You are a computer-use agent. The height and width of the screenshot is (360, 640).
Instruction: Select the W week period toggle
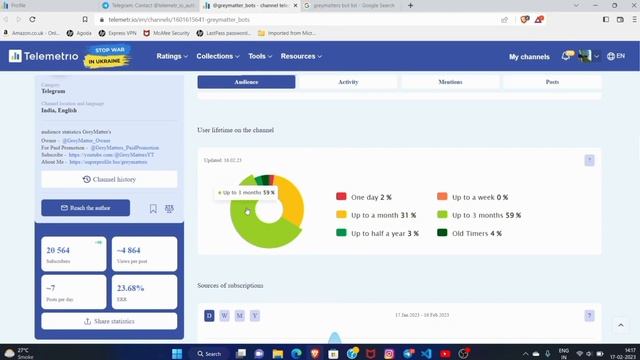pyautogui.click(x=224, y=316)
